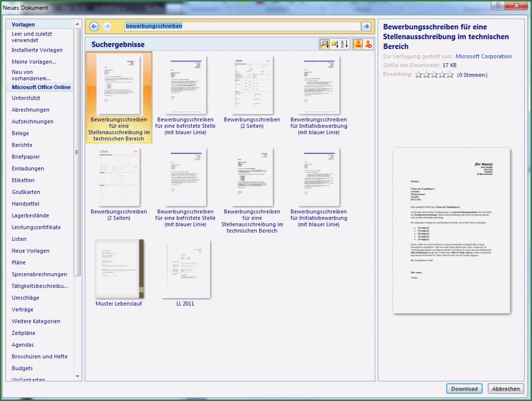
Task: Open Weitere Kategorien category
Action: click(x=36, y=321)
